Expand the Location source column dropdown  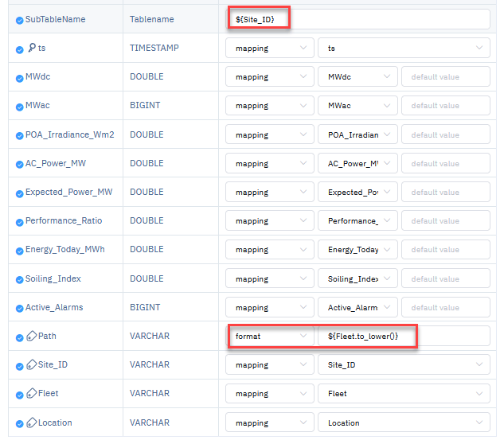click(x=404, y=423)
